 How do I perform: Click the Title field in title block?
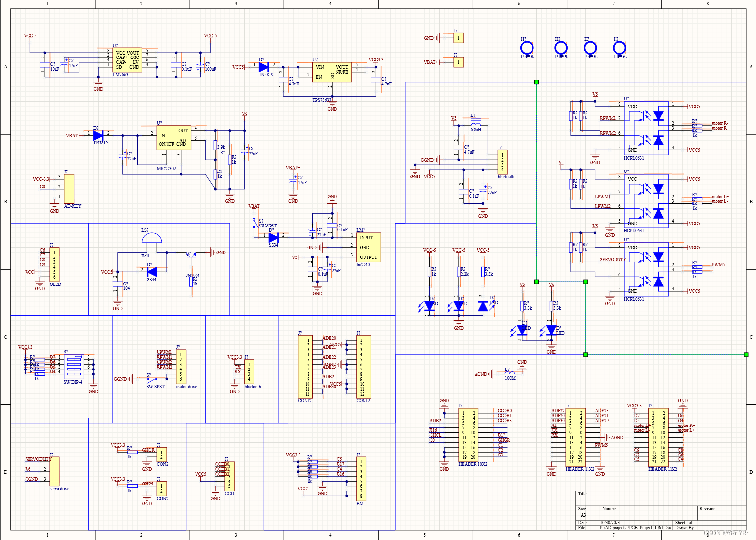point(582,494)
